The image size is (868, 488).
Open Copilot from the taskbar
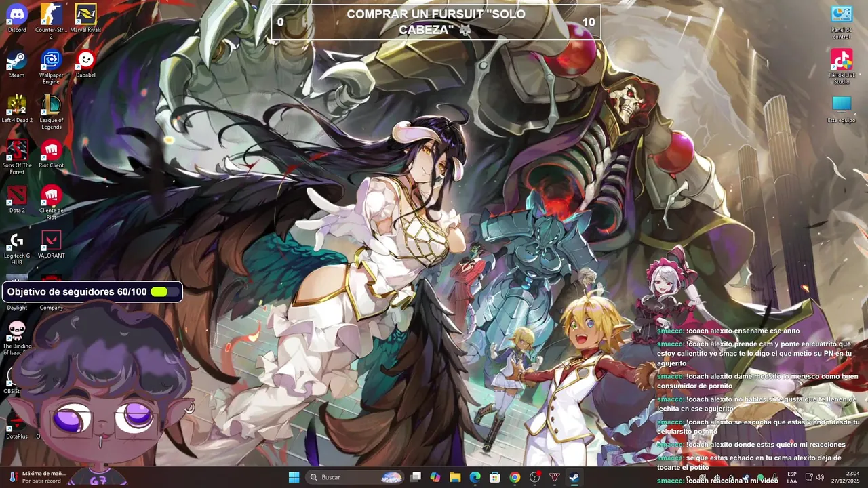(435, 477)
